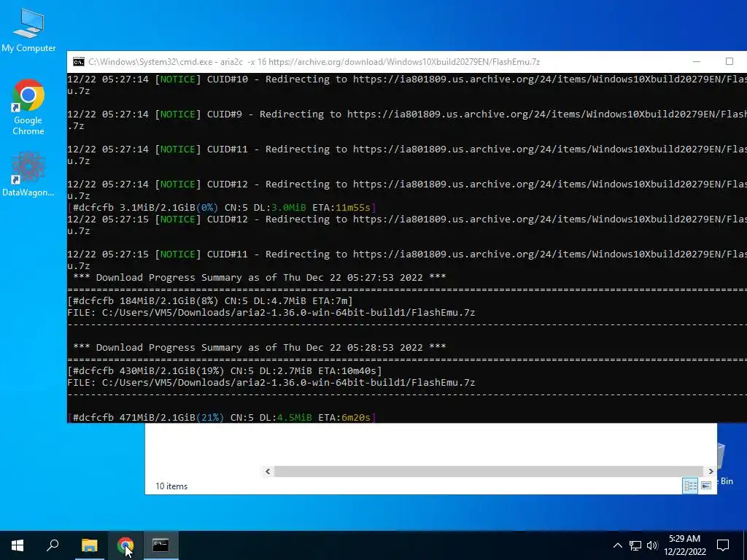Click the 471MiB/2.1GiB(21%) live progress line

pyautogui.click(x=222, y=418)
